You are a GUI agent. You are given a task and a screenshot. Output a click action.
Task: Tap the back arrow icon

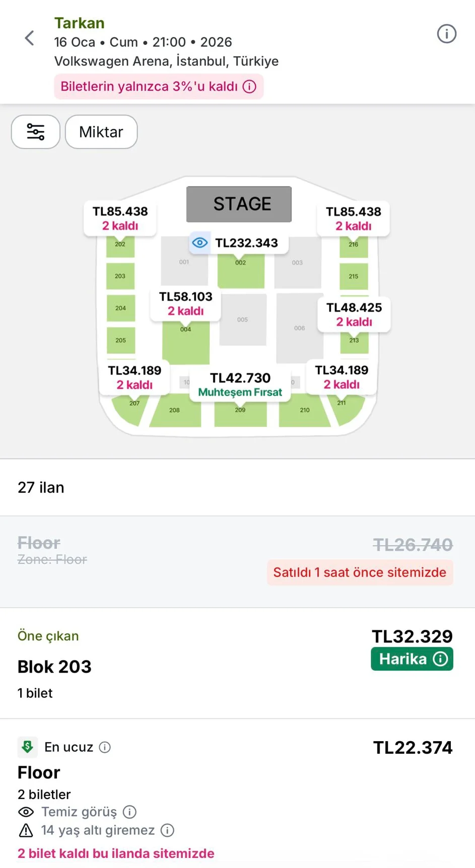(x=30, y=38)
